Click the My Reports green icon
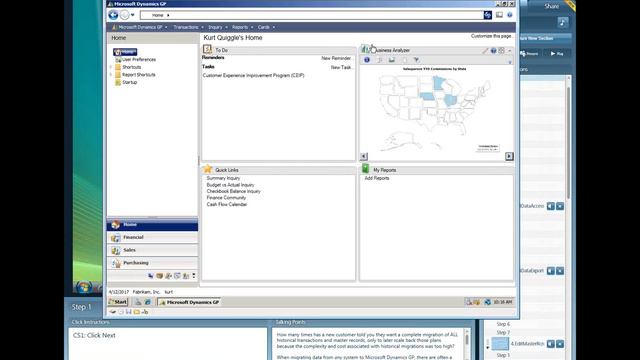 [365, 169]
